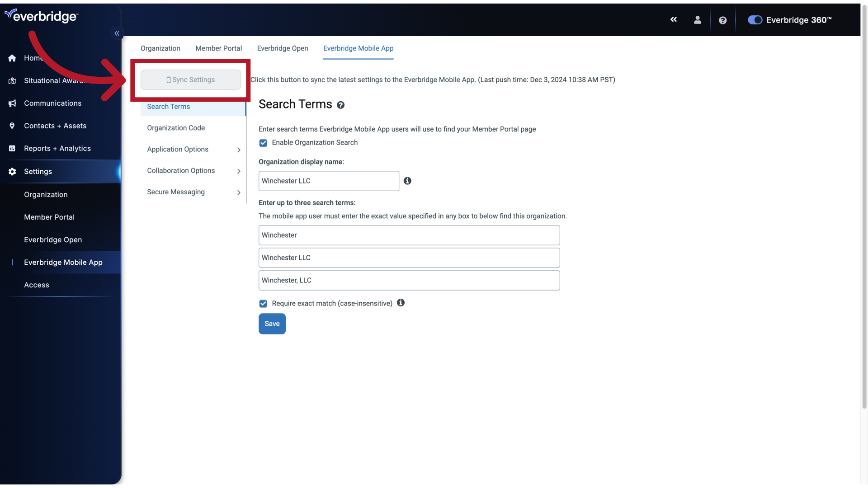Click the Save button
Image resolution: width=868 pixels, height=488 pixels.
point(272,324)
